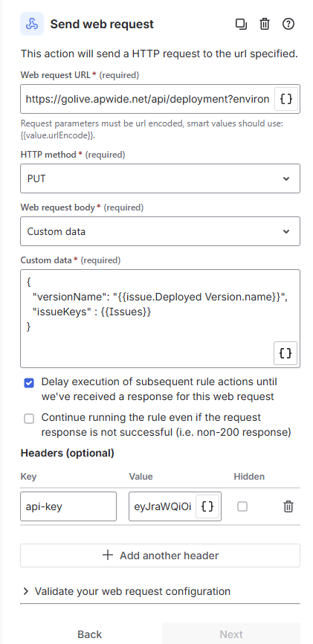The width and height of the screenshot is (313, 644).
Task: Insert smart value in header Value field
Action: pos(207,506)
